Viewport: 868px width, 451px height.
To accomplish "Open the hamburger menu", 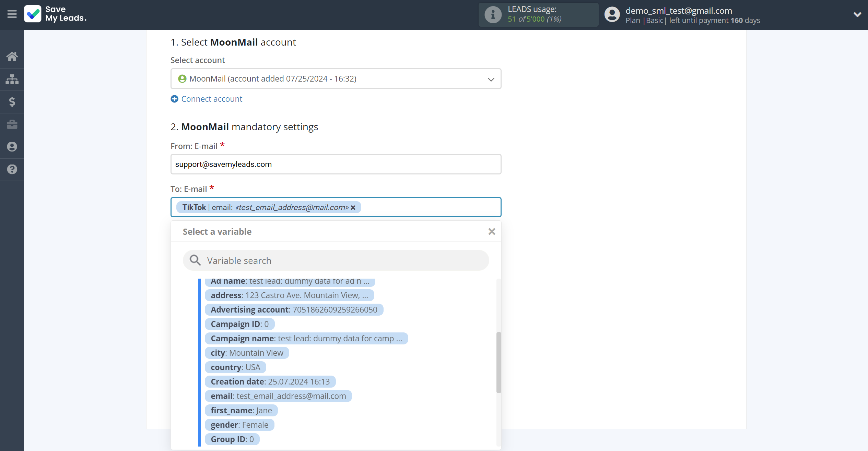I will (x=12, y=14).
